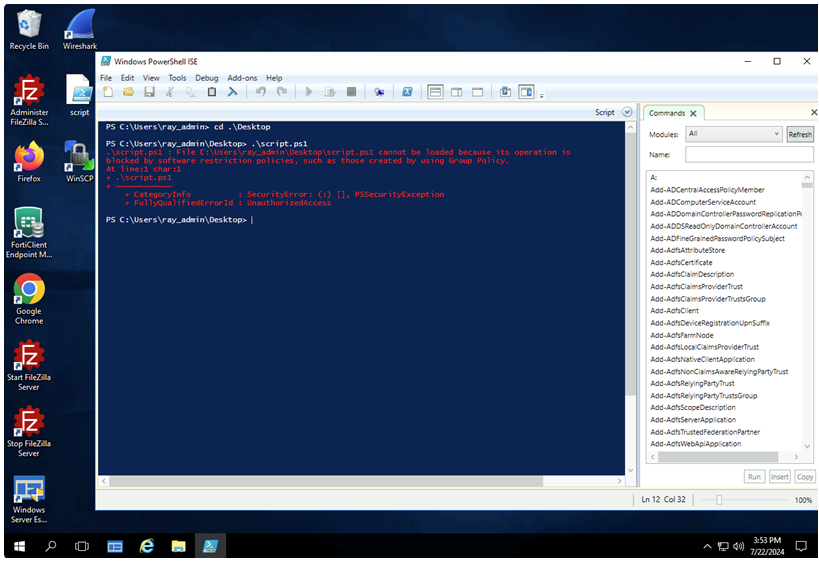Click the Open script folder icon
The height and width of the screenshot is (563, 819).
(x=128, y=92)
